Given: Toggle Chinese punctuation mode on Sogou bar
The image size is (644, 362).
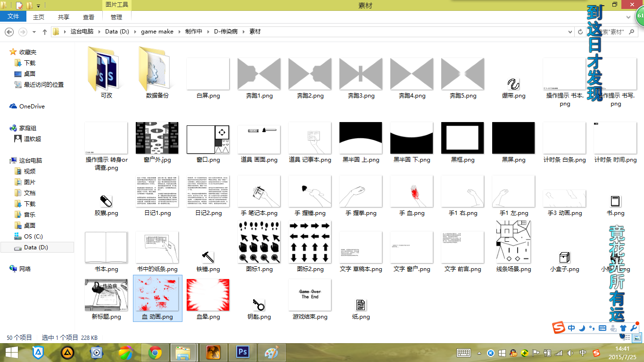Looking at the screenshot, I should pos(592,328).
